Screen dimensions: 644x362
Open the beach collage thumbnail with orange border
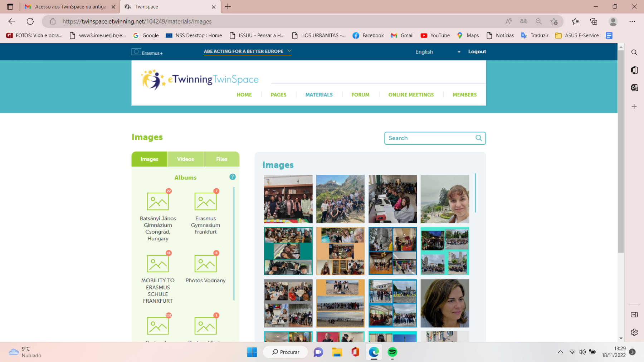coord(340,303)
